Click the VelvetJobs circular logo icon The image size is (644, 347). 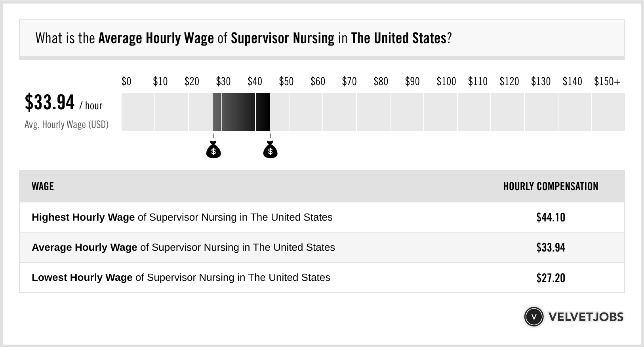tap(533, 317)
